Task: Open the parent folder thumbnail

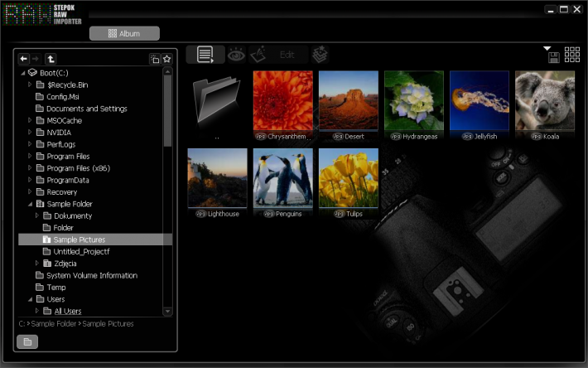Action: pos(217,99)
